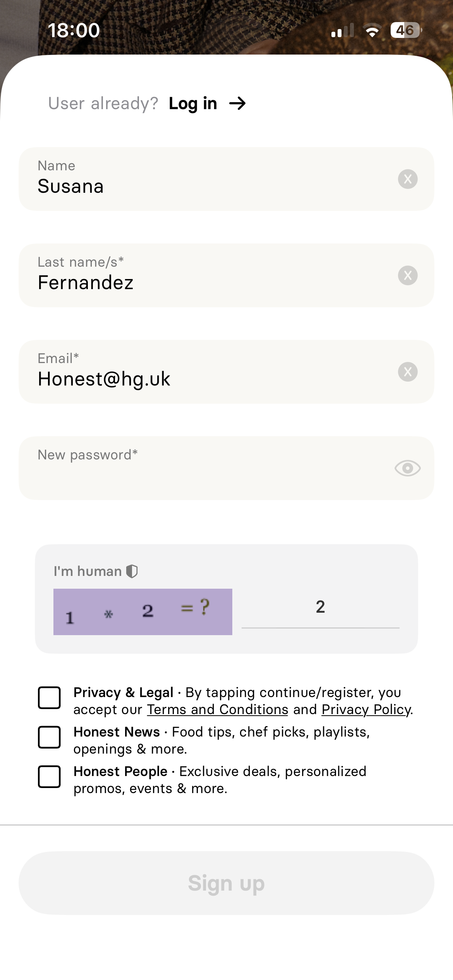
Task: Check the Privacy & Legal checkbox
Action: pos(49,697)
